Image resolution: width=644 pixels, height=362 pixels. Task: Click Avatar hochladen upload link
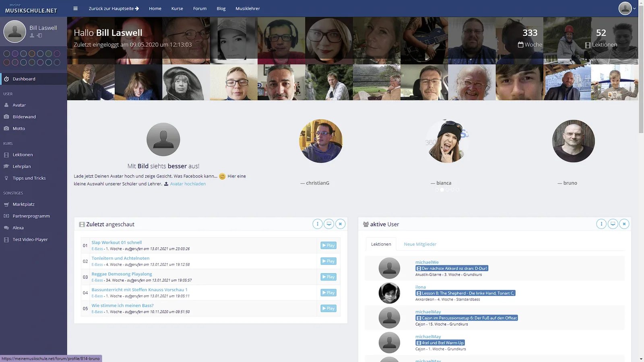(188, 184)
